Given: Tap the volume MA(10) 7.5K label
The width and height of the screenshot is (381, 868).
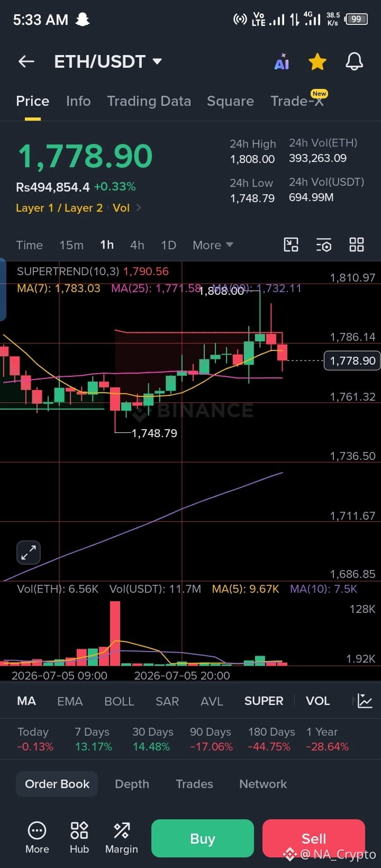Looking at the screenshot, I should pyautogui.click(x=324, y=589).
